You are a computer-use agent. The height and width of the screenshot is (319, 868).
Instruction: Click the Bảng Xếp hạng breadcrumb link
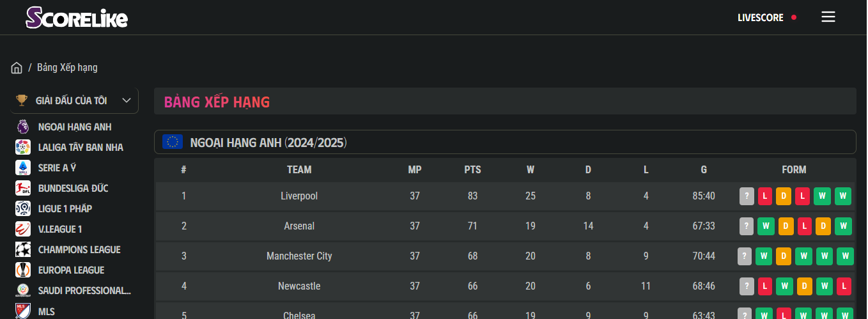click(x=67, y=68)
